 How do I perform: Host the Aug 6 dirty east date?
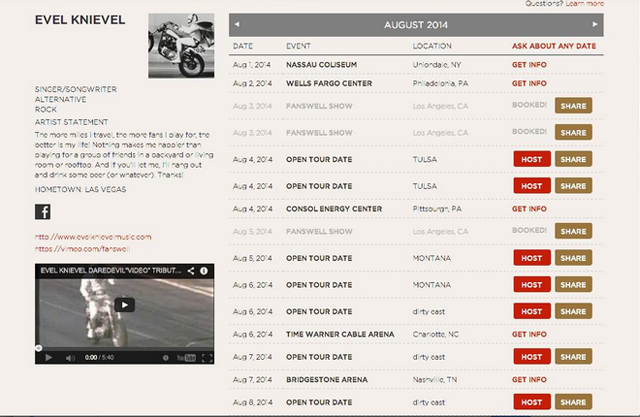[x=532, y=311]
